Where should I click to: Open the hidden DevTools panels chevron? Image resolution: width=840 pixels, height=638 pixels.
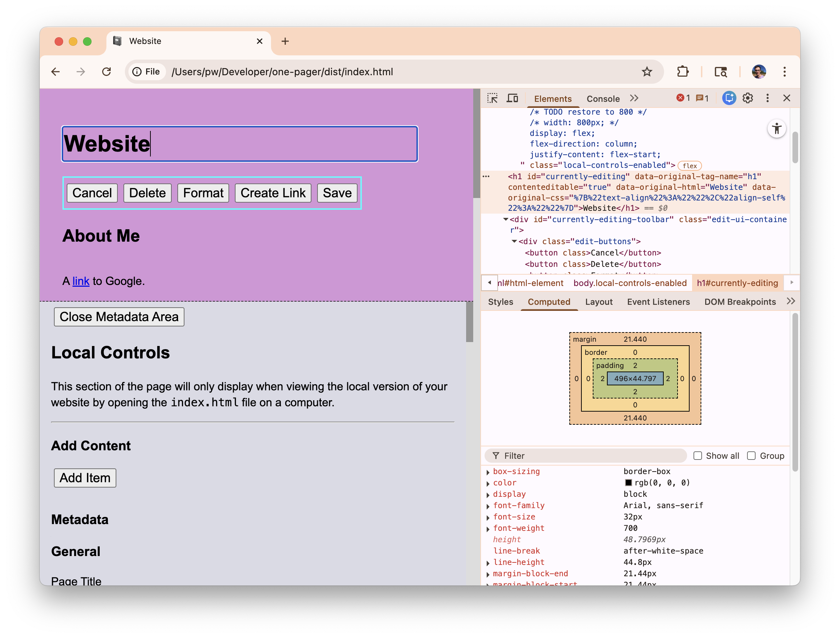coord(634,98)
